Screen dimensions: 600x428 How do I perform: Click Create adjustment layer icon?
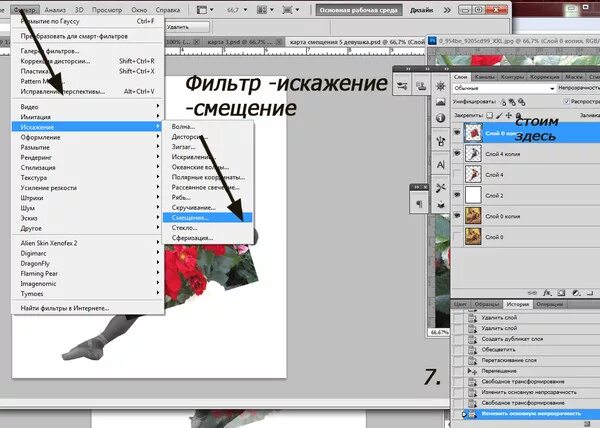[576, 293]
